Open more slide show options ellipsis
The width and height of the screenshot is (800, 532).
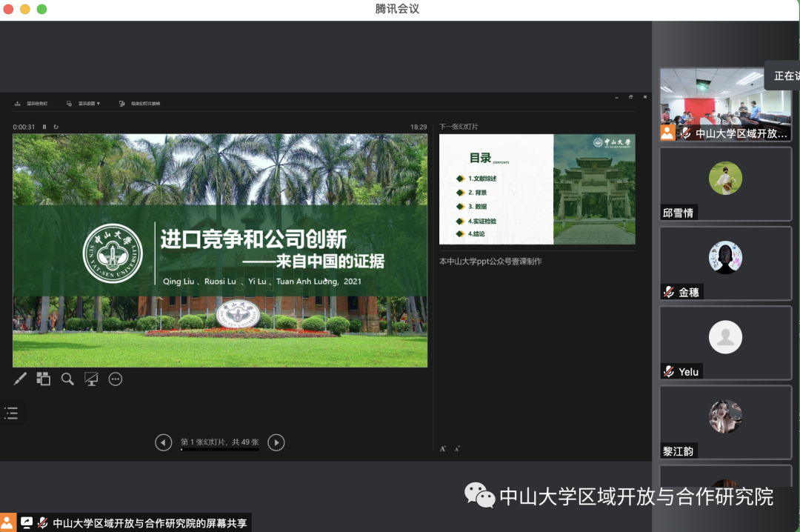tap(116, 379)
